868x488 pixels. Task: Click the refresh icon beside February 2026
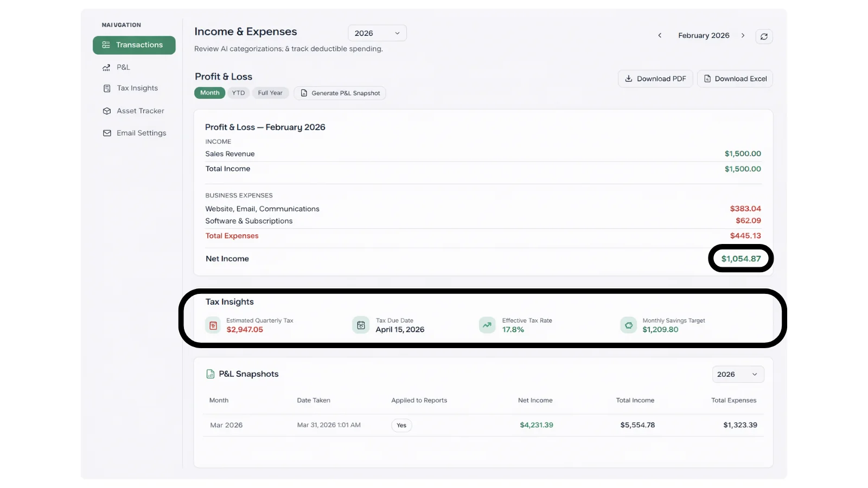coord(764,36)
